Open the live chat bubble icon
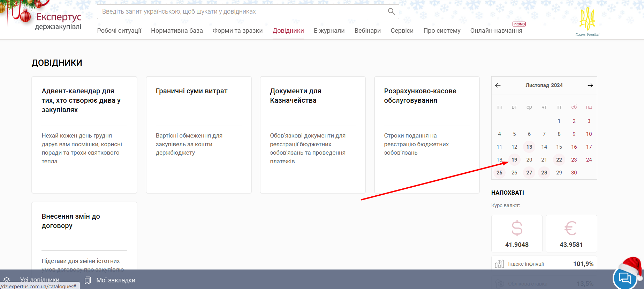The image size is (644, 289). (x=624, y=278)
